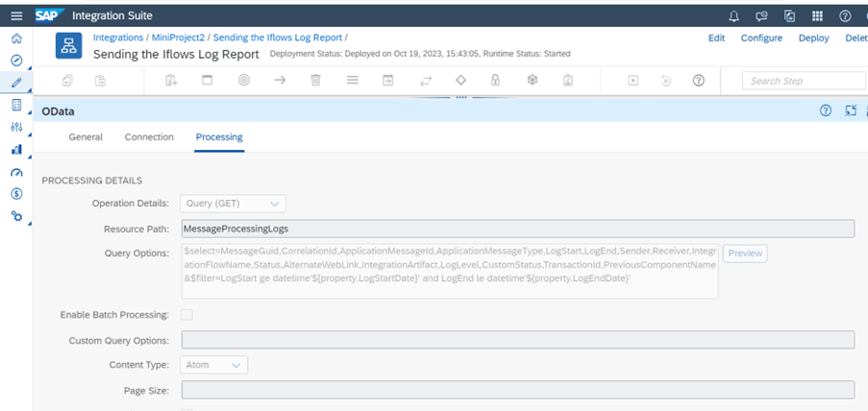868x411 pixels.
Task: Open the hamburger navigation menu
Action: coord(16,16)
